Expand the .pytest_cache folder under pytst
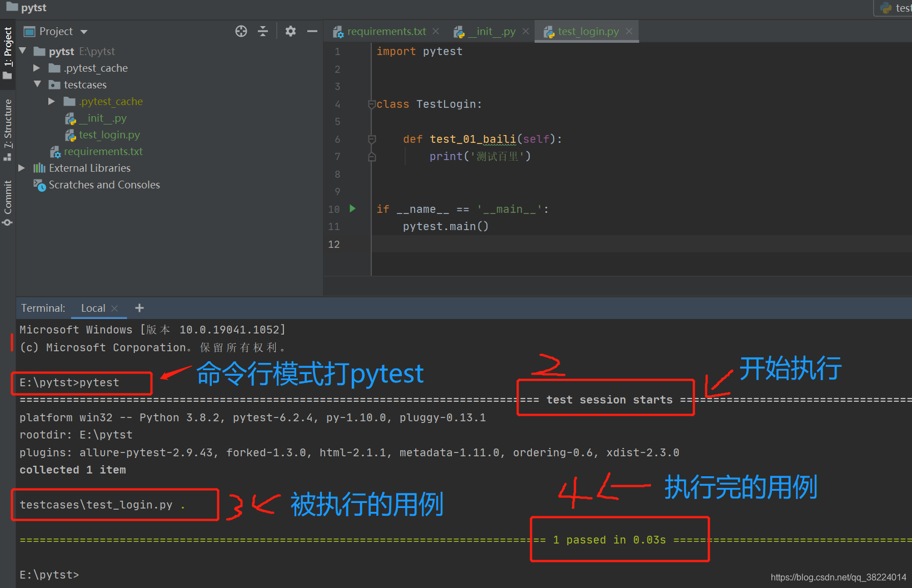The image size is (912, 588). pos(37,68)
